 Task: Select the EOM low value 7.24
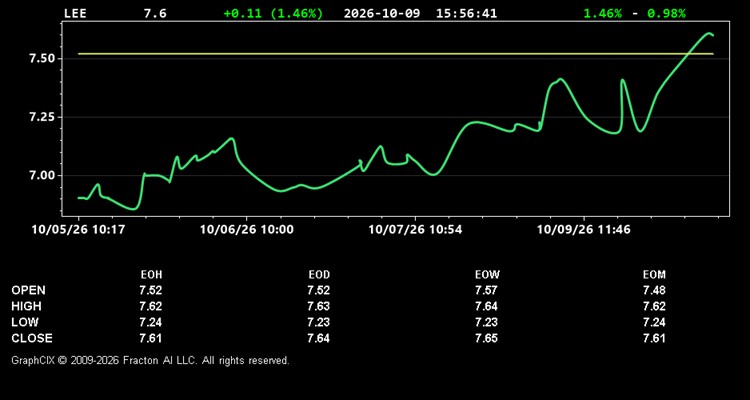click(654, 322)
